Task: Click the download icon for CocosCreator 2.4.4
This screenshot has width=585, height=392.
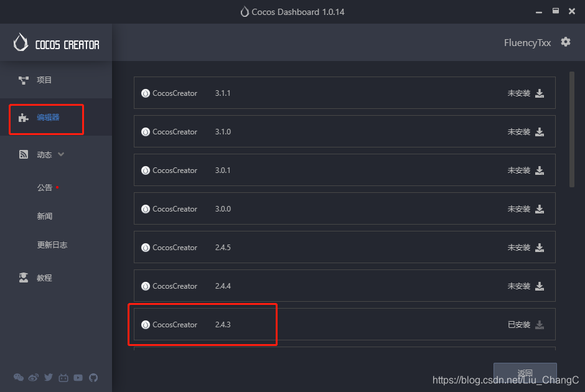Action: tap(540, 286)
